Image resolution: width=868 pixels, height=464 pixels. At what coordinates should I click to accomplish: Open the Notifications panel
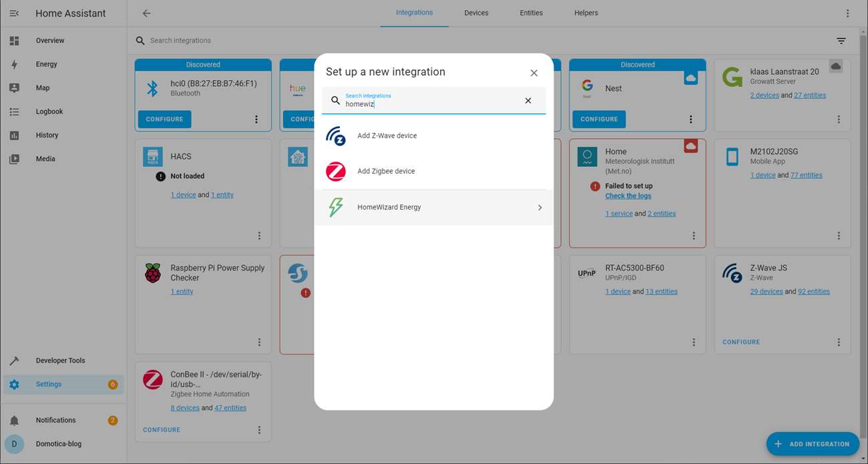tap(63, 421)
